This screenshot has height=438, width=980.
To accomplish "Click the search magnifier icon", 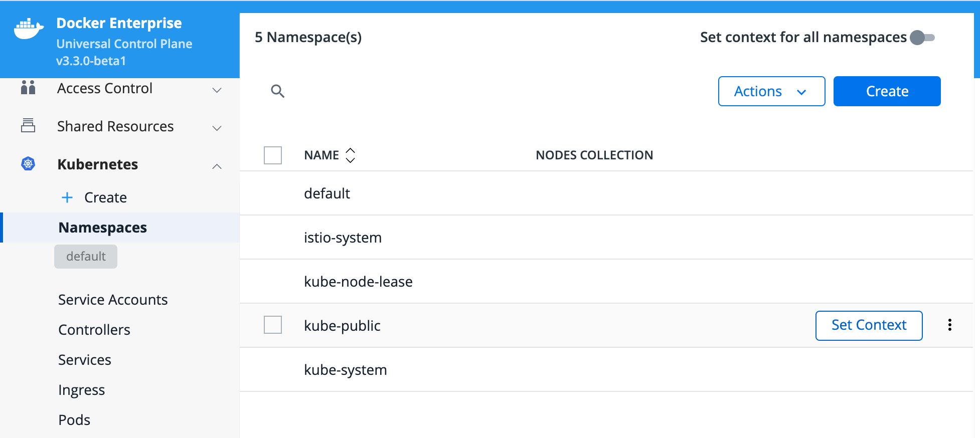I will (x=277, y=91).
